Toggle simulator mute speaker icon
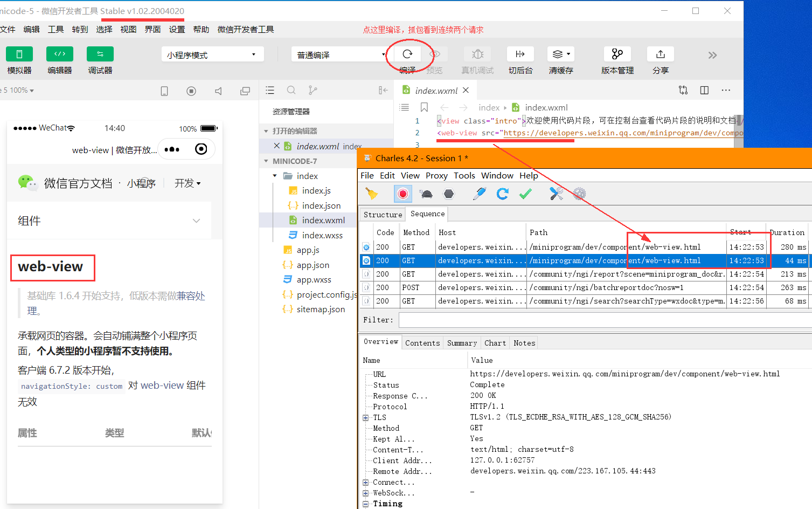The width and height of the screenshot is (812, 509). click(x=218, y=91)
